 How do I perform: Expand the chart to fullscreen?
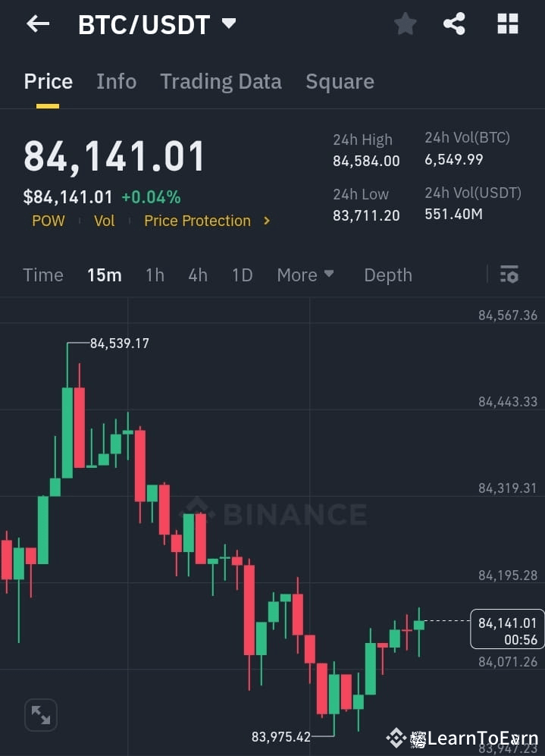pyautogui.click(x=40, y=714)
